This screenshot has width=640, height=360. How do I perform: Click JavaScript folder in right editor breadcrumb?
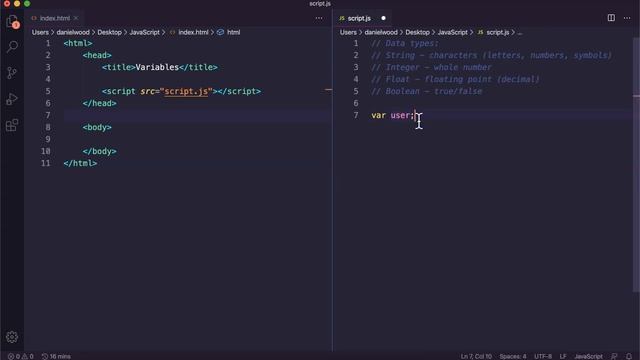(453, 32)
